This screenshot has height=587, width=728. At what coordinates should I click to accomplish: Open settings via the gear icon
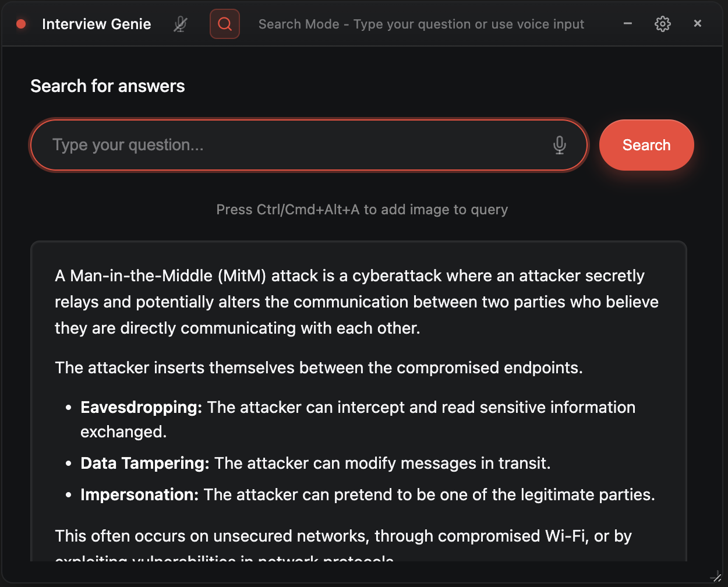coord(663,24)
